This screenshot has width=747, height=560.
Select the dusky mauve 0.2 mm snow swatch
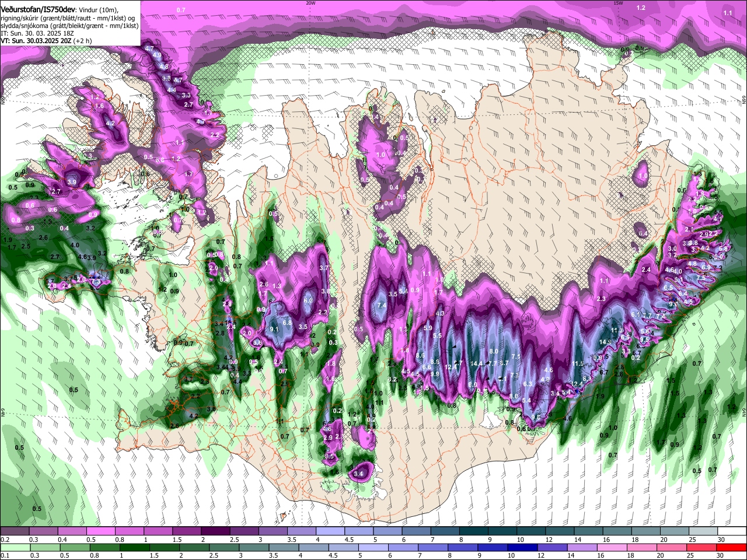pyautogui.click(x=15, y=531)
